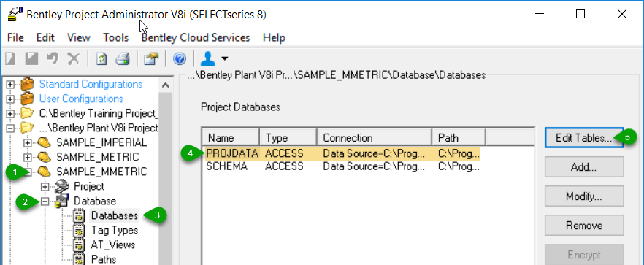Open the Tools menu
This screenshot has height=265, width=644.
pyautogui.click(x=116, y=38)
